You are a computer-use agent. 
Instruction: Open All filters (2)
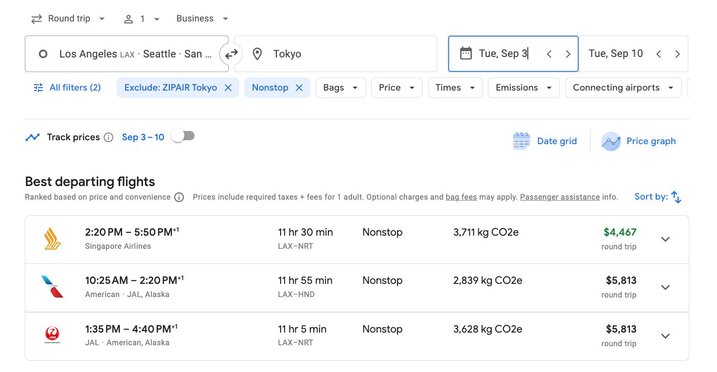(68, 88)
